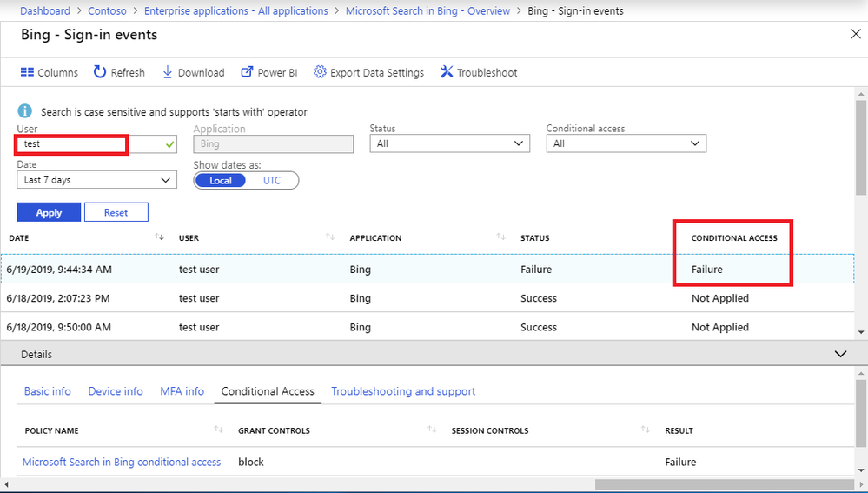Sort table by the DATE column arrows
Viewport: 868px width, 493px height.
coord(159,237)
